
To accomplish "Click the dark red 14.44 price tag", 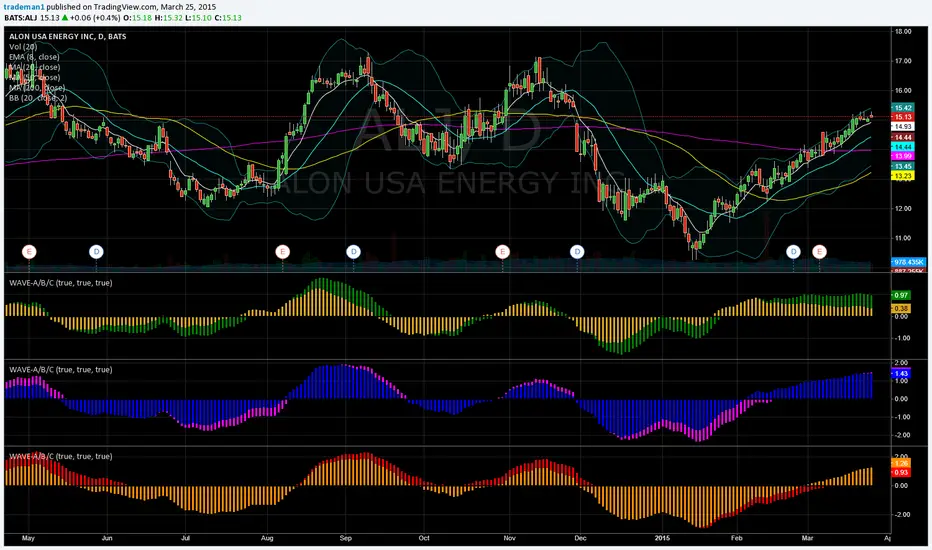I will click(902, 137).
